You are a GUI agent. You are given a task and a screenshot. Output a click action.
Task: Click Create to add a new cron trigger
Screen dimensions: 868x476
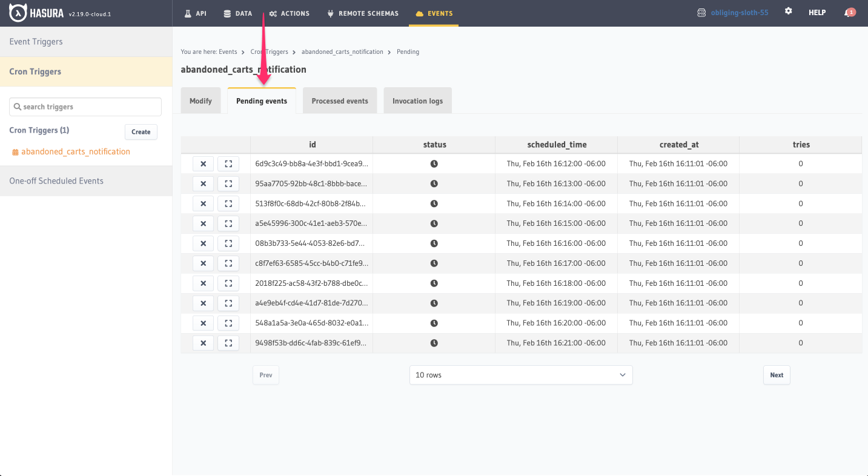click(x=141, y=131)
